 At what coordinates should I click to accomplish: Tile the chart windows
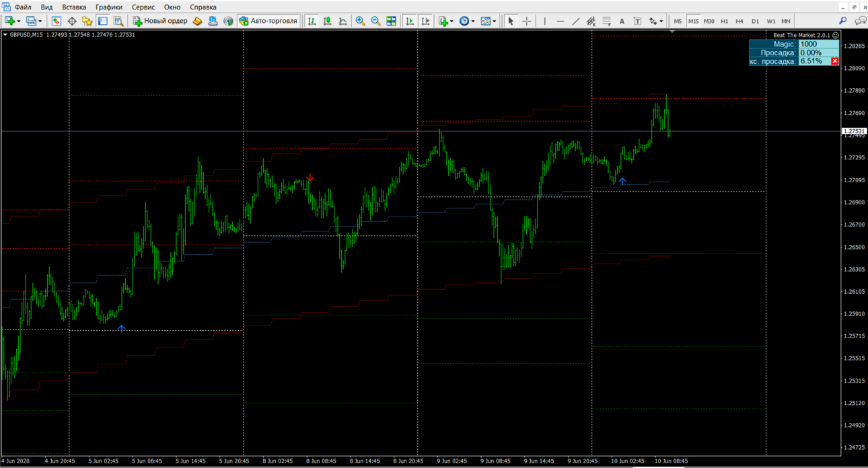(x=392, y=21)
